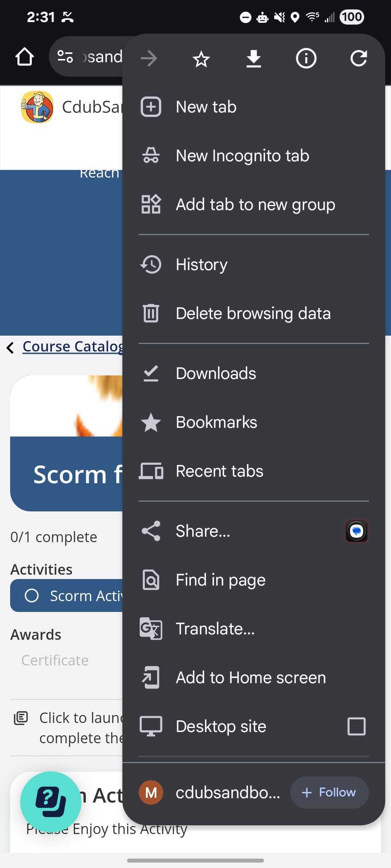
Task: Open Downloads menu entry
Action: (x=253, y=373)
